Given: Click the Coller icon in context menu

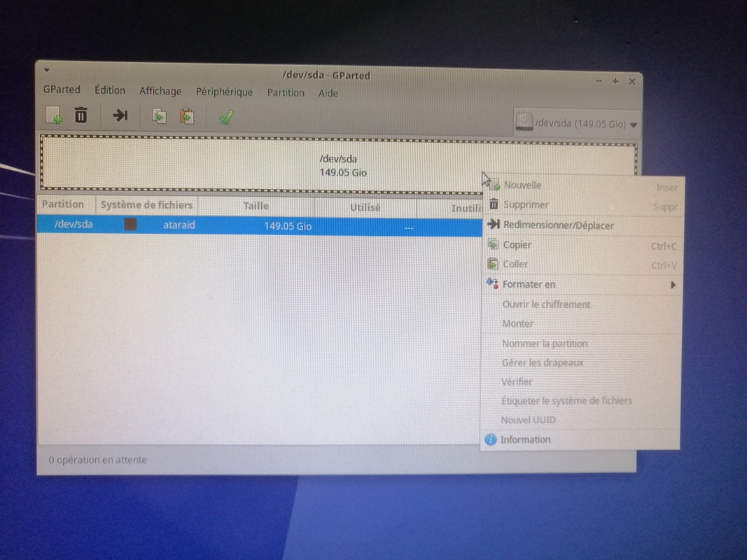Looking at the screenshot, I should click(493, 263).
